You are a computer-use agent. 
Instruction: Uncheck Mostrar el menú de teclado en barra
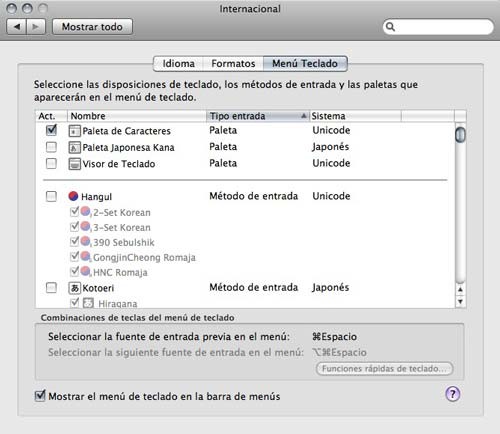point(40,396)
